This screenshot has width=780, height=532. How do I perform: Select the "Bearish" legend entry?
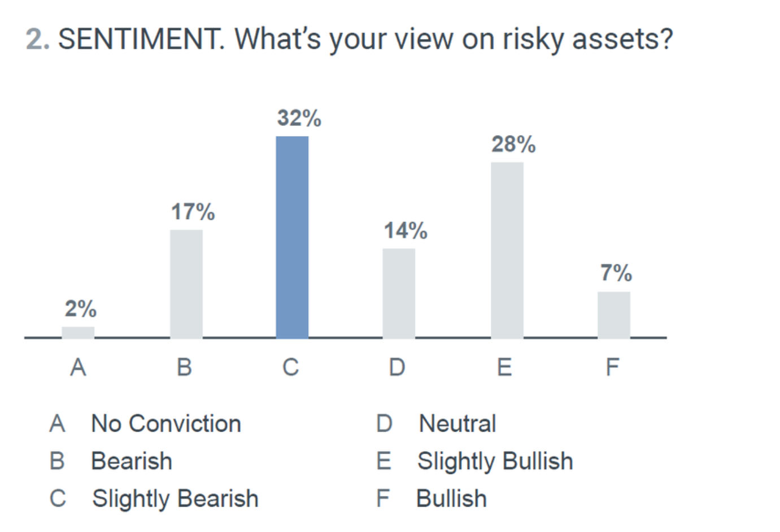tap(132, 461)
